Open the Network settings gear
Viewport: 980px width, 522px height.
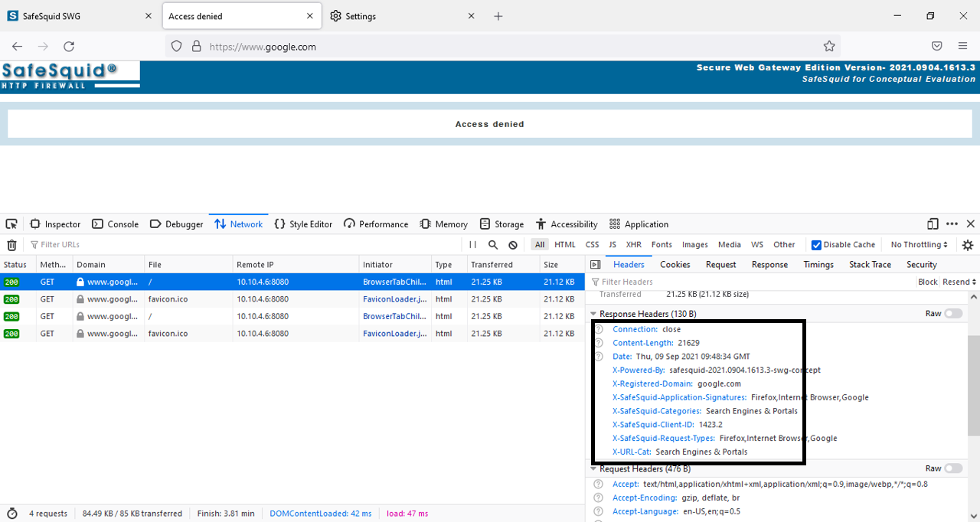point(968,245)
